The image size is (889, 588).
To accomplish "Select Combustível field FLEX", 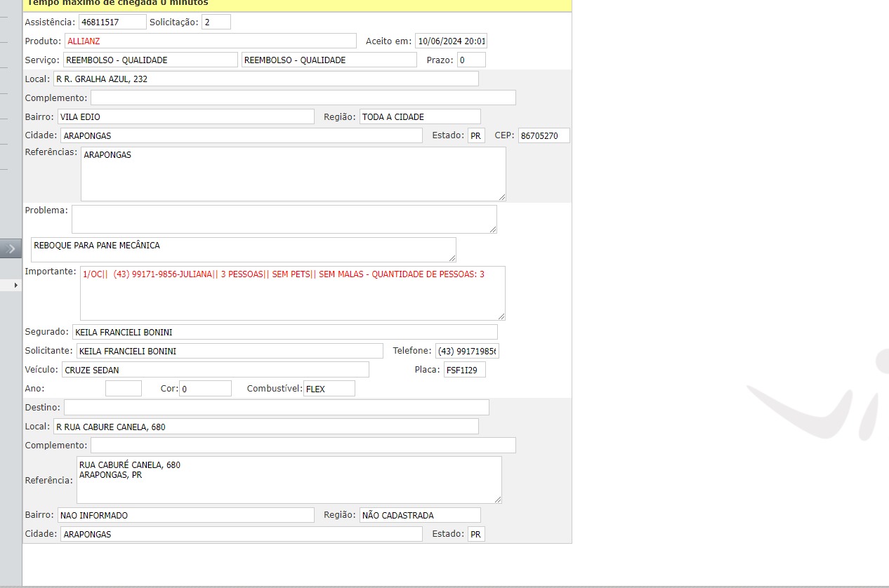I will (x=329, y=389).
